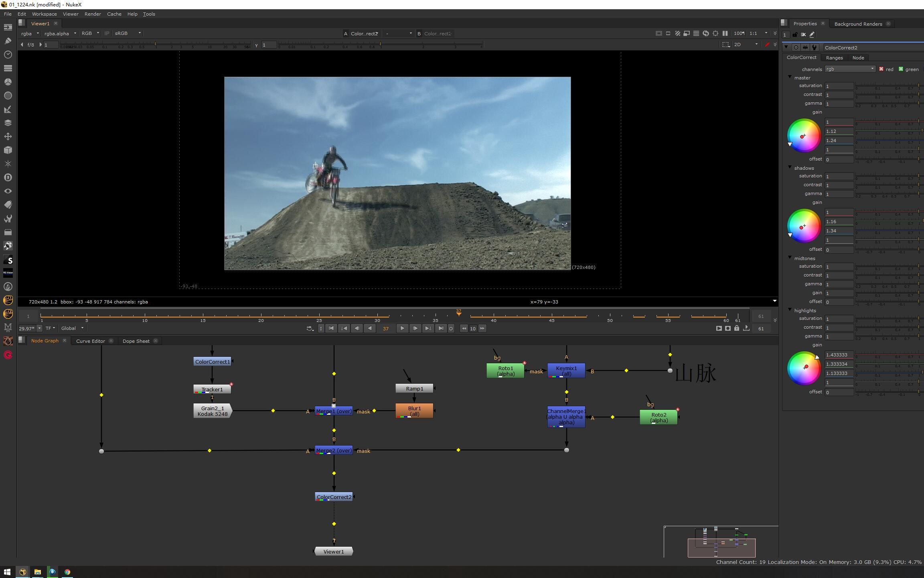The width and height of the screenshot is (924, 578).
Task: Click the Viewer1 tab label
Action: click(40, 23)
